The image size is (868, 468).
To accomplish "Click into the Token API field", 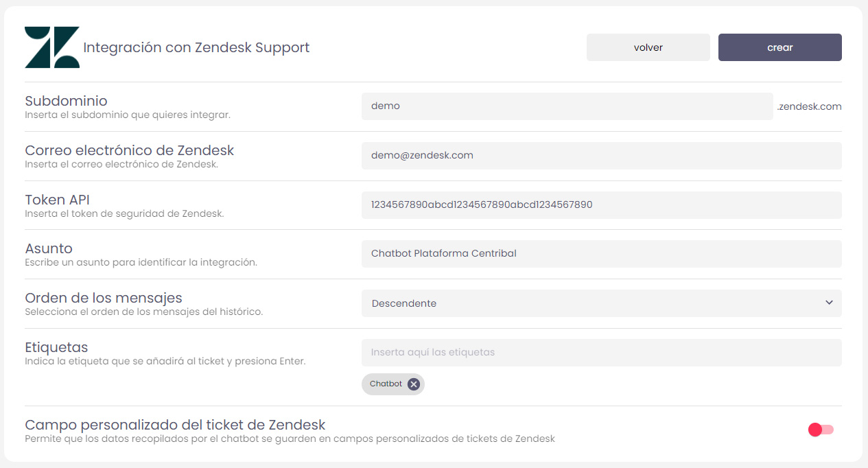I will [601, 204].
